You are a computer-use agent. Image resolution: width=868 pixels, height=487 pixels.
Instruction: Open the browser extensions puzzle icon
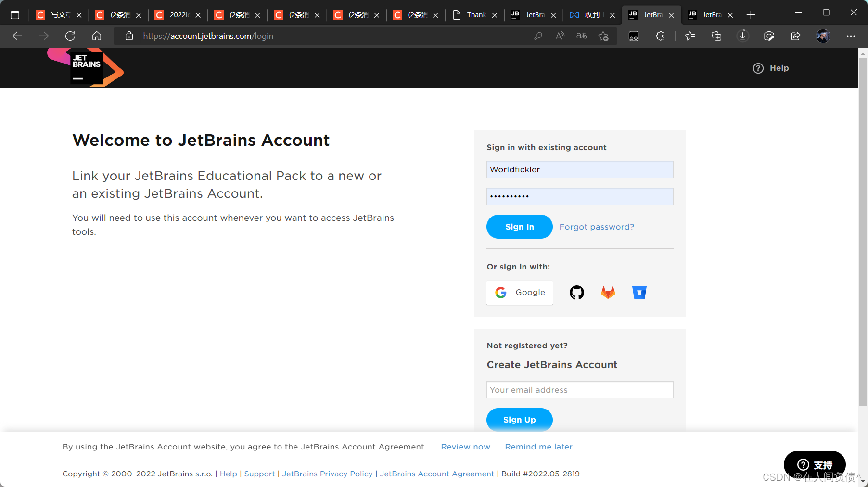[660, 36]
